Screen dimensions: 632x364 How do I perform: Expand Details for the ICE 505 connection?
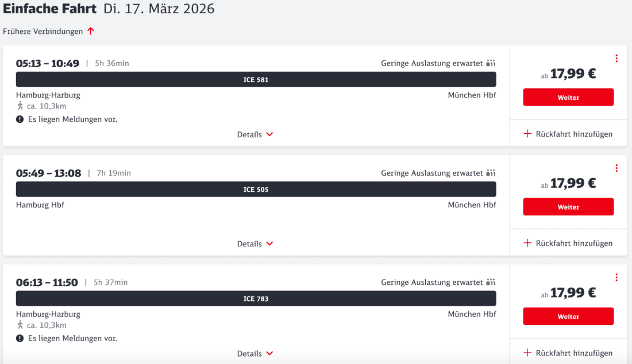tap(255, 243)
